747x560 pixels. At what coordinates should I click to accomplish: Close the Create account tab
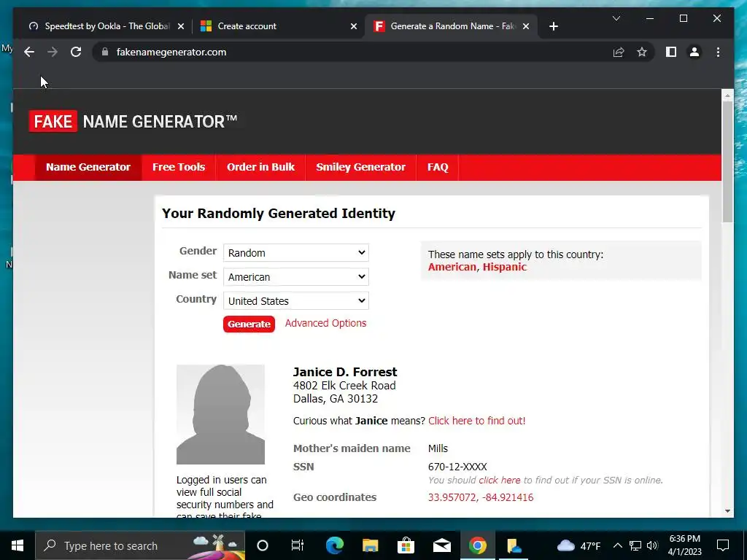354,26
